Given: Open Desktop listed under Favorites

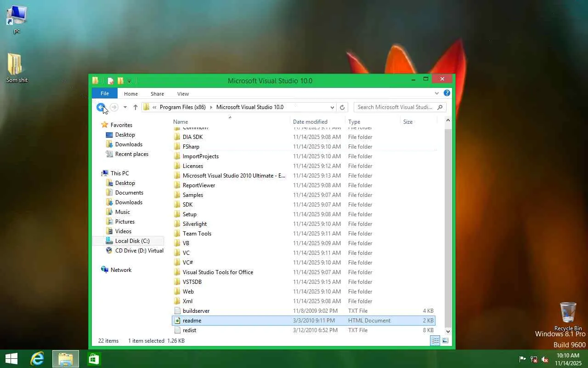Looking at the screenshot, I should (x=124, y=135).
